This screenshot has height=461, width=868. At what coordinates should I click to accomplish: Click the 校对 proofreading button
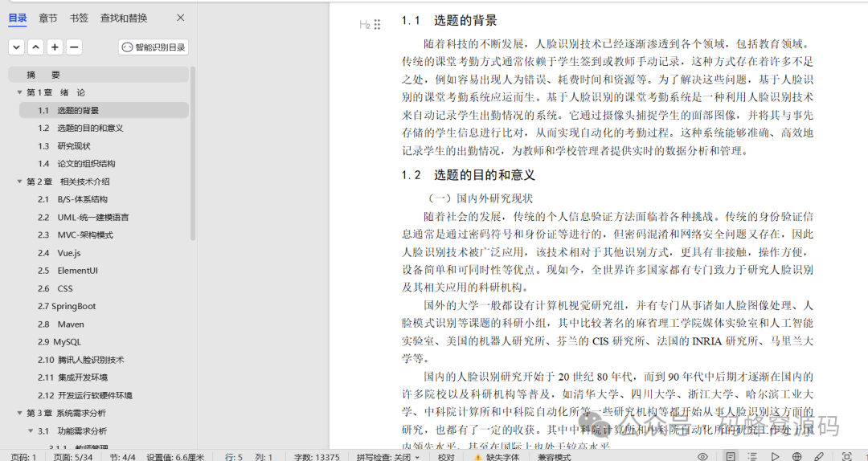(x=446, y=456)
